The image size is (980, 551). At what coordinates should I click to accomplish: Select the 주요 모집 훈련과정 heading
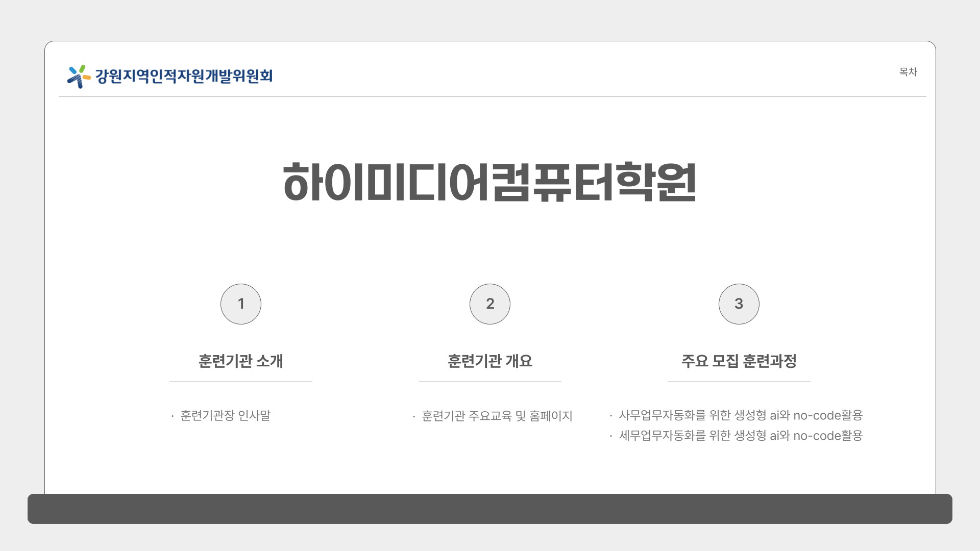739,361
